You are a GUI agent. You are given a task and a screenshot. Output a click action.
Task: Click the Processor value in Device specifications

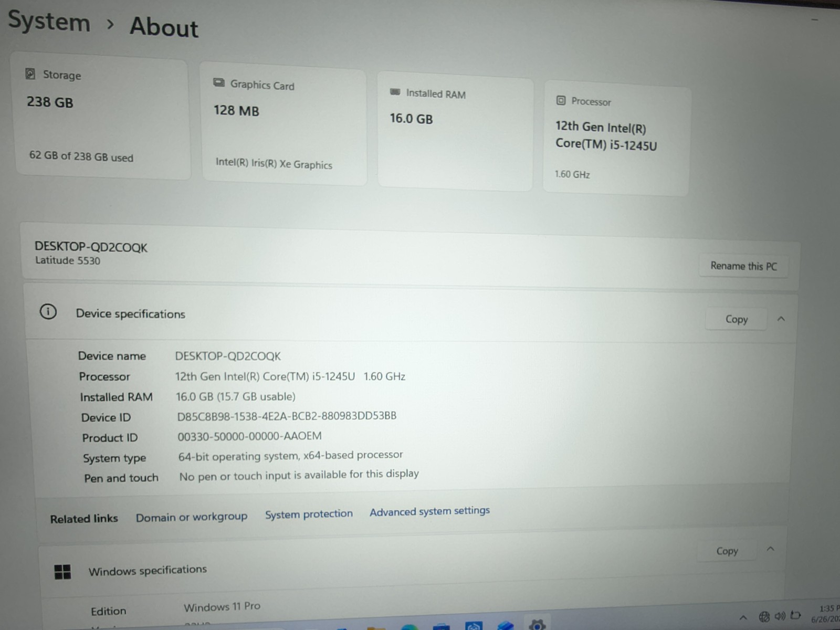point(290,376)
